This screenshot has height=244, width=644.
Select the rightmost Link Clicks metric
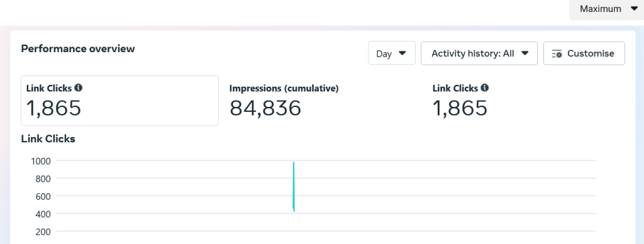click(x=460, y=101)
